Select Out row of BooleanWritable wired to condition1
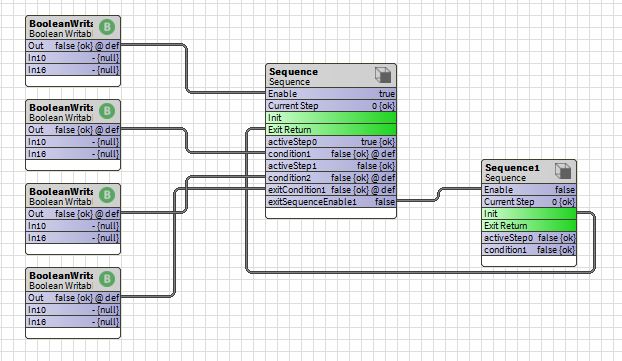The height and width of the screenshot is (361, 622). 73,130
